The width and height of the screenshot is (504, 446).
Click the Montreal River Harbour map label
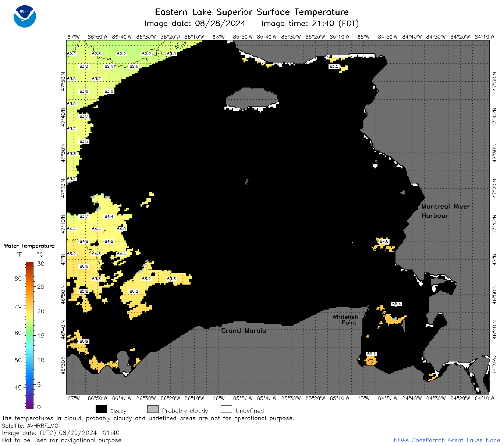(446, 211)
